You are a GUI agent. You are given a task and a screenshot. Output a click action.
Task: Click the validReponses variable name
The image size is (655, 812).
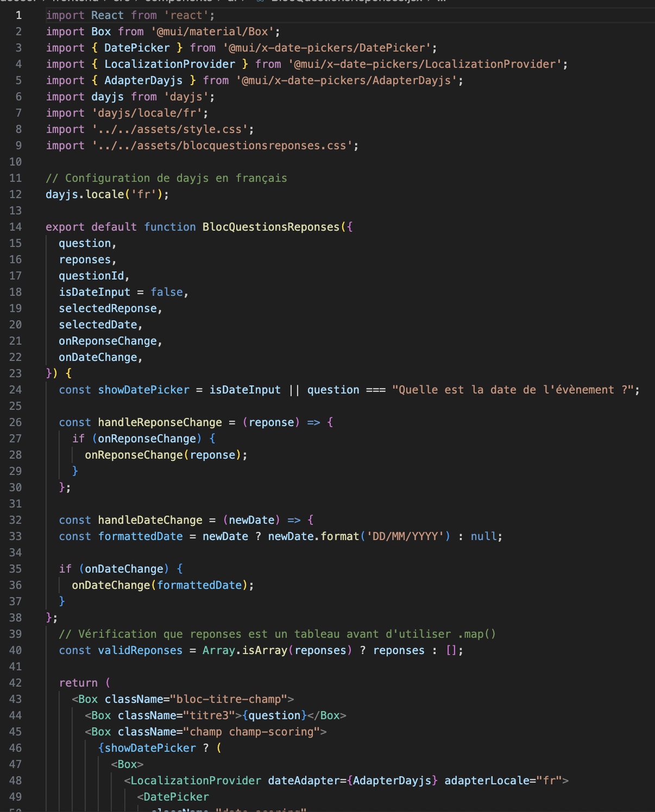coord(140,650)
